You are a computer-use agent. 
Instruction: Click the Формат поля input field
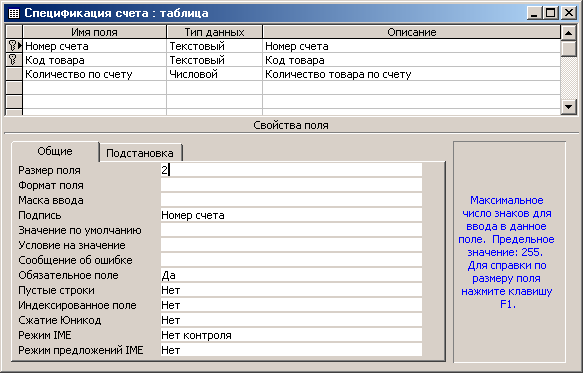point(292,185)
